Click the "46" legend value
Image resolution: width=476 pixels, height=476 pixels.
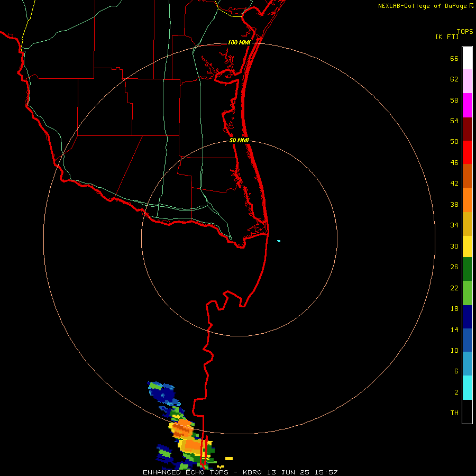point(454,163)
